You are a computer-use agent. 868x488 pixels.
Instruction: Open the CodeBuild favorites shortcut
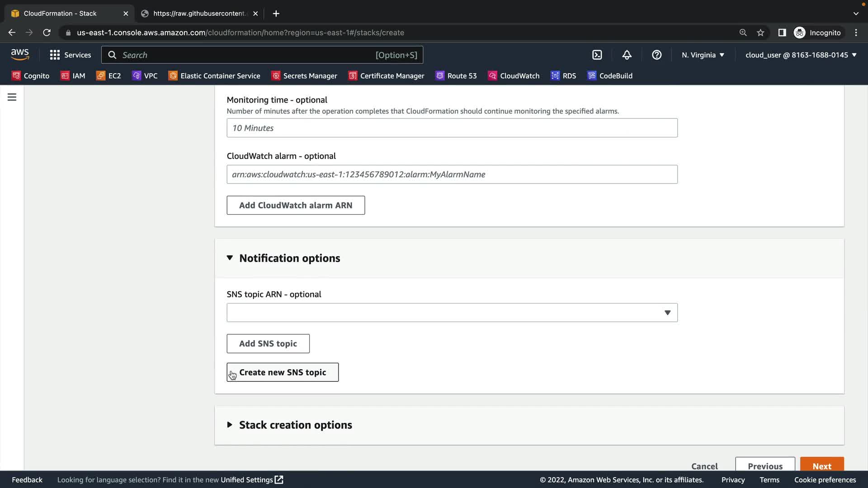[610, 76]
